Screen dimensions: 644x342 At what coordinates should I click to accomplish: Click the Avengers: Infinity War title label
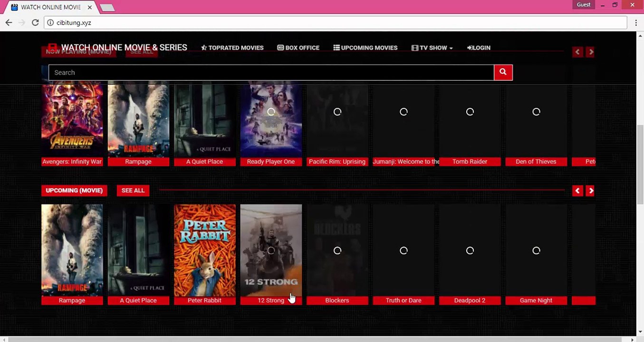pyautogui.click(x=72, y=161)
